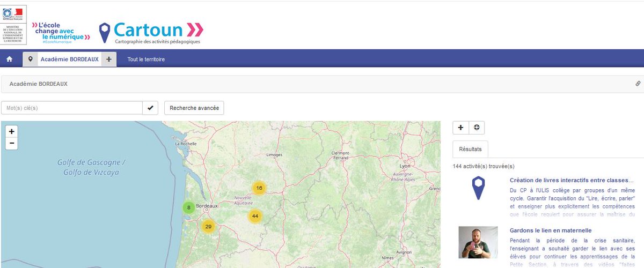Viewport: 644px width, 268px height.
Task: Click the location pin icon beside Académie BORDEAUX
Action: point(30,59)
